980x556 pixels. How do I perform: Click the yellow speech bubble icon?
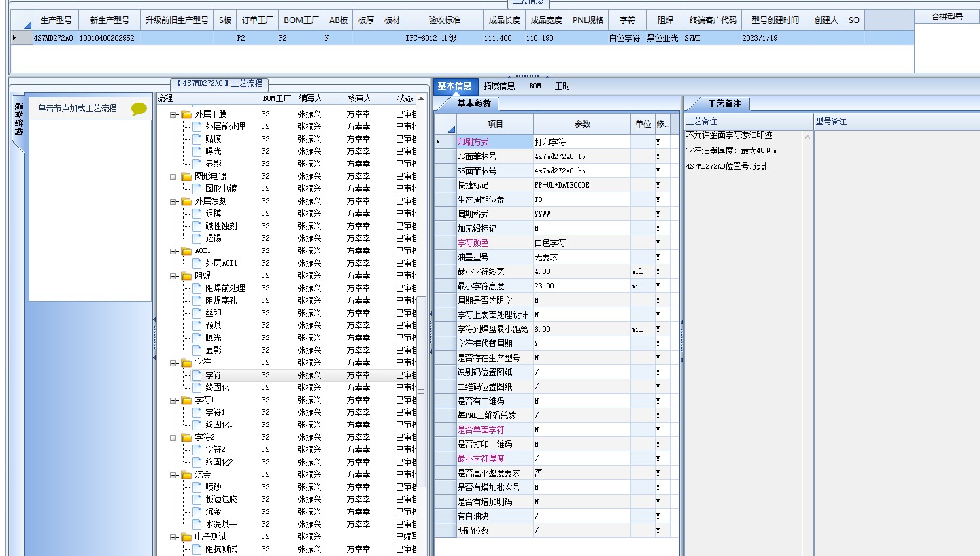click(x=139, y=109)
